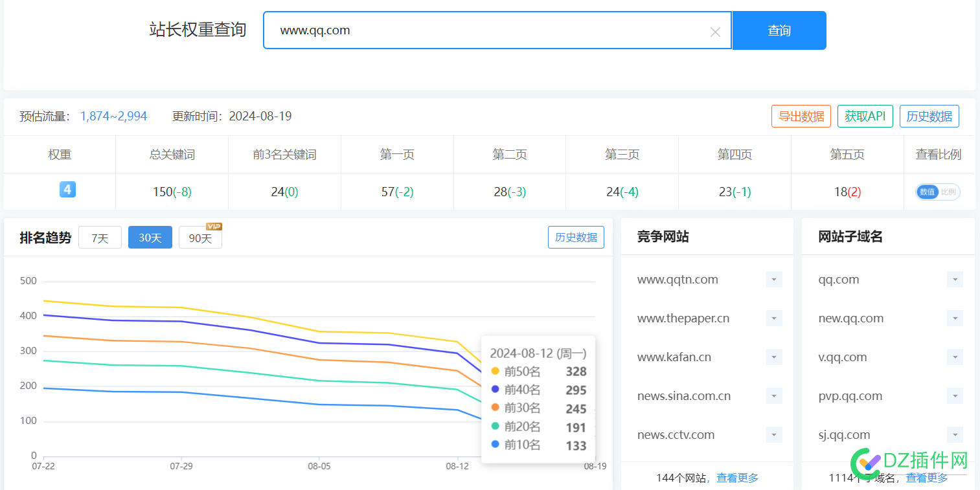Open competitor site www.kafan.cn

pyautogui.click(x=674, y=357)
